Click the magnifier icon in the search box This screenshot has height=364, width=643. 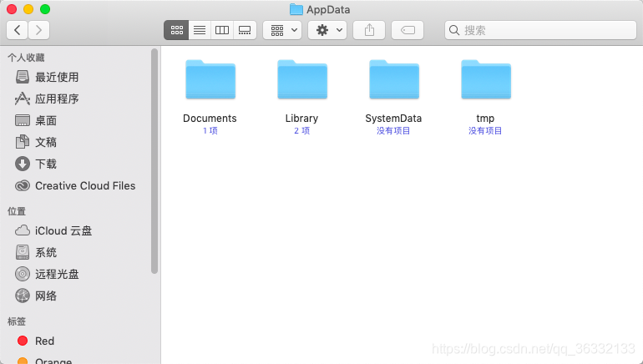click(x=454, y=30)
